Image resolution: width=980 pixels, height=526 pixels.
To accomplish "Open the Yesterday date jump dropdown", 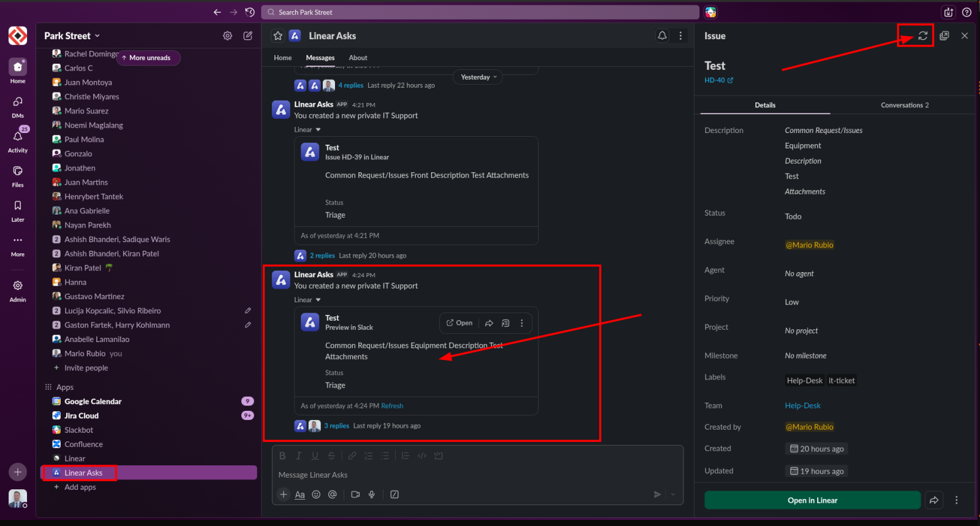I will (x=478, y=77).
